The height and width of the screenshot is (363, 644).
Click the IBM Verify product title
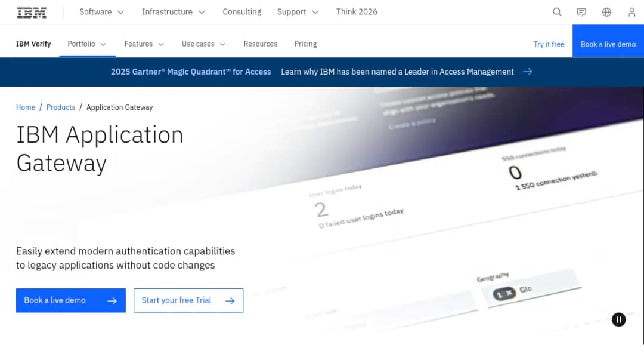[33, 44]
